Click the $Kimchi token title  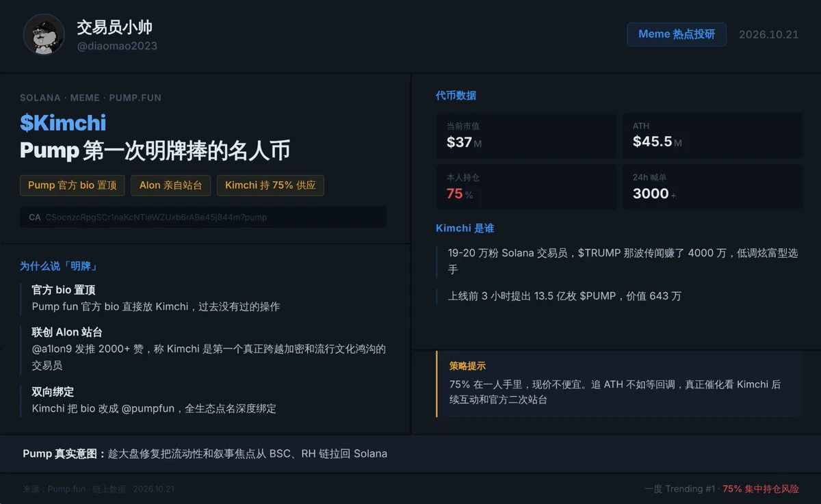[63, 122]
